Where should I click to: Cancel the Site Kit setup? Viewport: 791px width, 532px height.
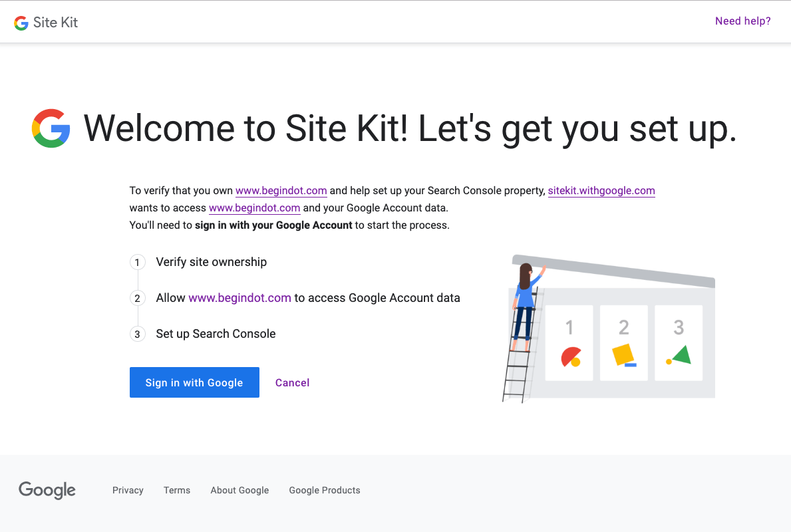click(292, 383)
